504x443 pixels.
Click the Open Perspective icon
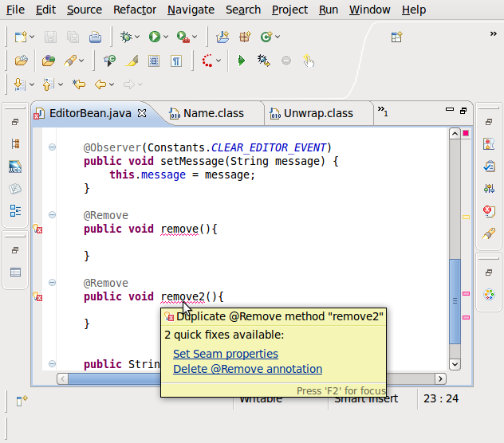[x=396, y=37]
